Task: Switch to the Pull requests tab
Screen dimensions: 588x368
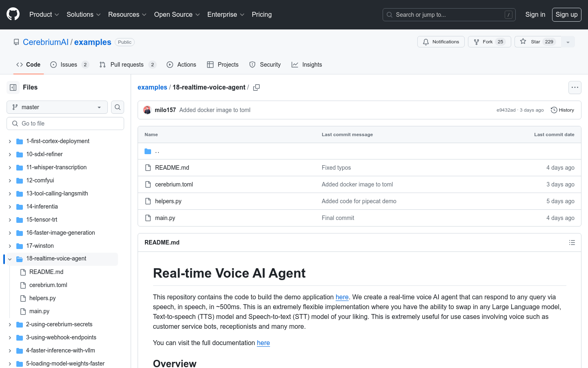Action: (128, 65)
